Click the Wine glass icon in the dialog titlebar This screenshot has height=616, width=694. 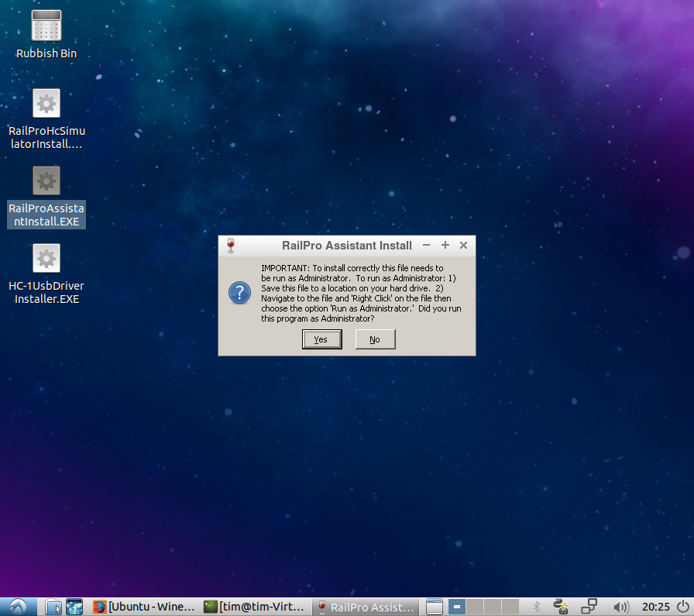click(230, 245)
